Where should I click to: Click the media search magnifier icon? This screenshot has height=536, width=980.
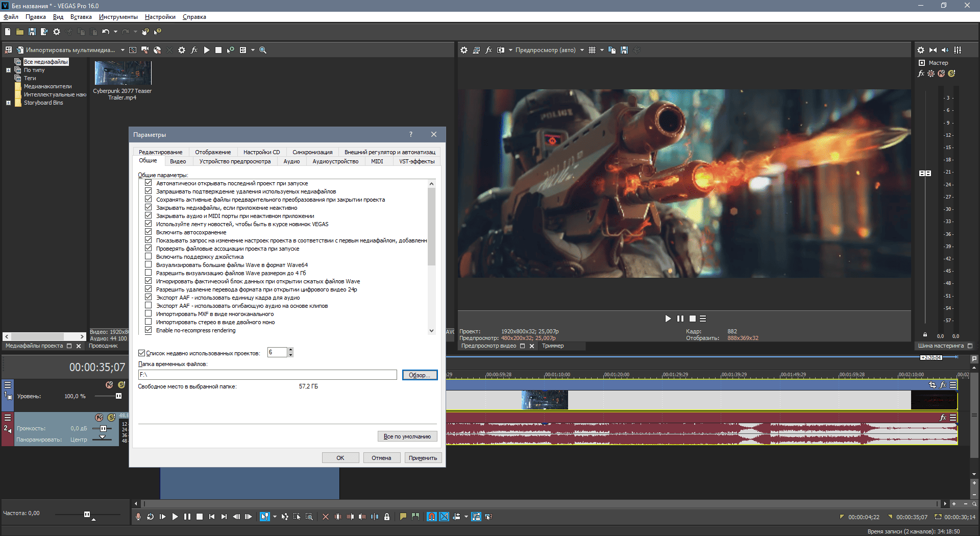(263, 50)
